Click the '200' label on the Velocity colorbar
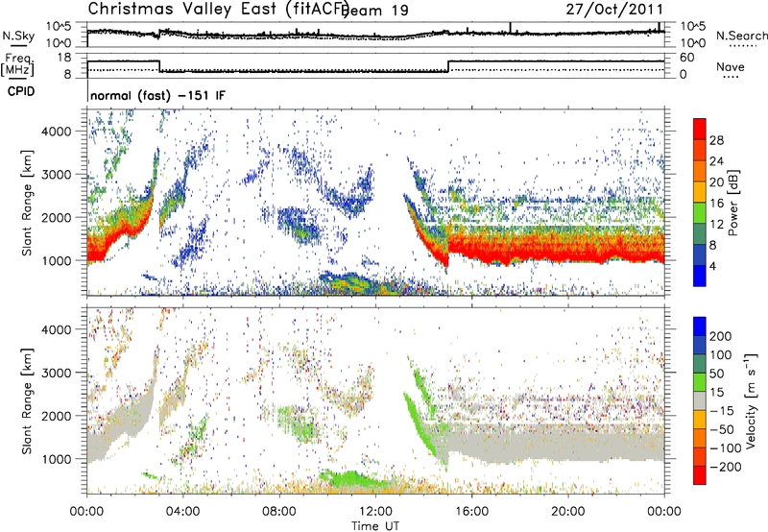The width and height of the screenshot is (768, 532). coord(721,336)
